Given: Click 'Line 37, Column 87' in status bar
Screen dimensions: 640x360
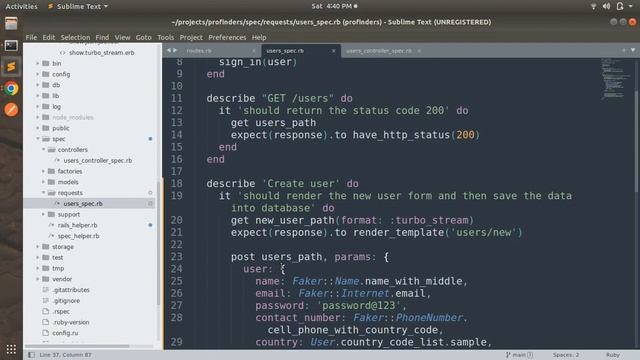Looking at the screenshot, I should tap(65, 355).
